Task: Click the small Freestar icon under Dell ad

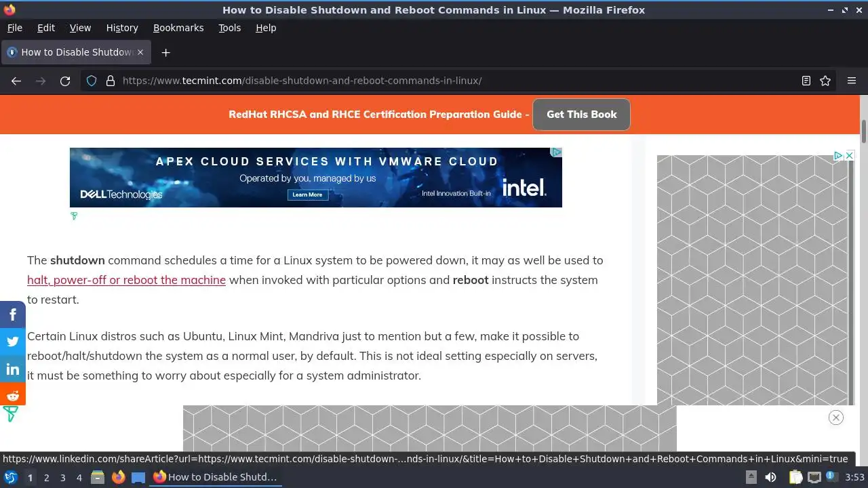Action: click(x=74, y=216)
